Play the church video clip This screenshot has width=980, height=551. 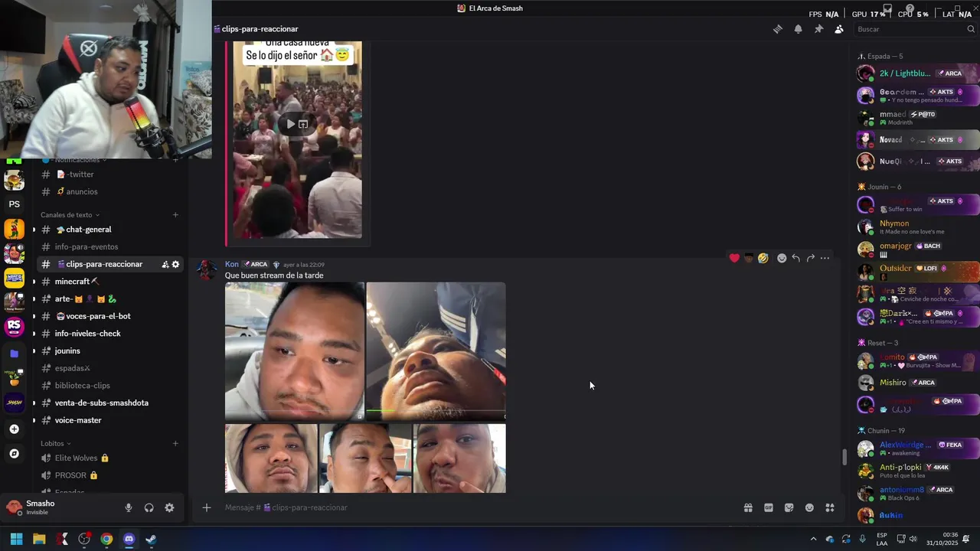click(290, 123)
